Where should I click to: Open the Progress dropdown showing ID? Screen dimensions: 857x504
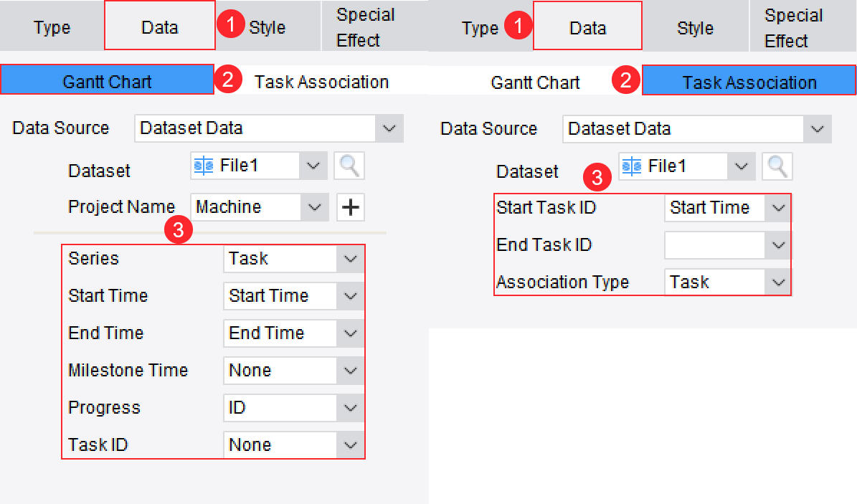351,408
